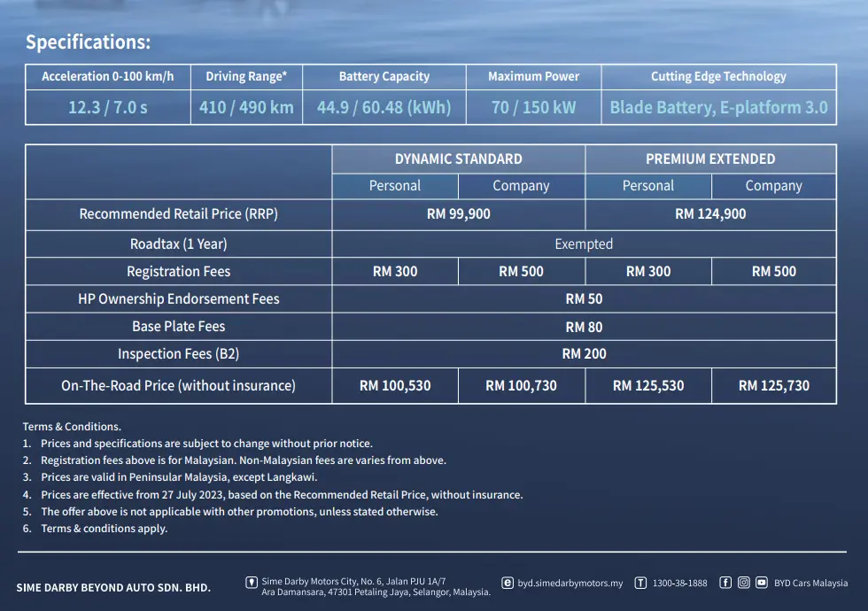Viewport: 868px width, 611px height.
Task: Click on-the-road price RM 100,530
Action: (395, 386)
